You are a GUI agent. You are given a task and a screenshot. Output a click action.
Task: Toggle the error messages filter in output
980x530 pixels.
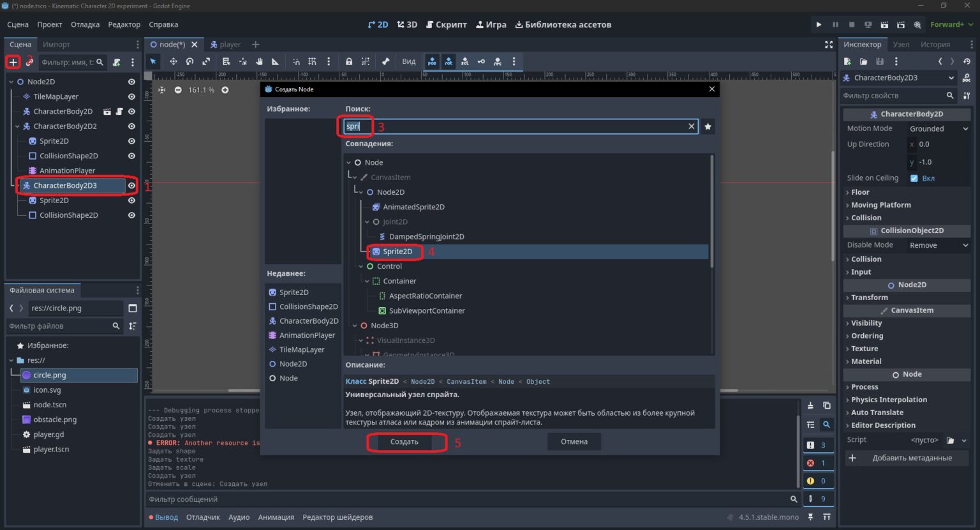817,463
